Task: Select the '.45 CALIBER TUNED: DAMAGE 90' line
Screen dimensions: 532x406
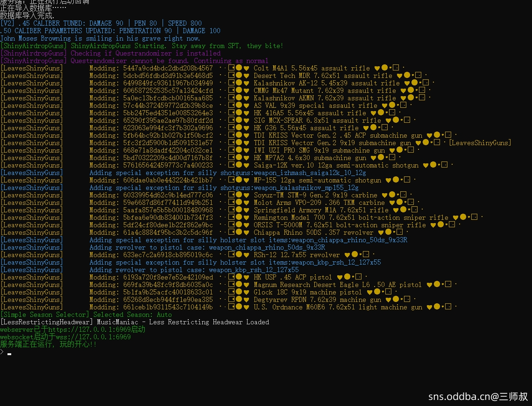Action: coord(101,23)
